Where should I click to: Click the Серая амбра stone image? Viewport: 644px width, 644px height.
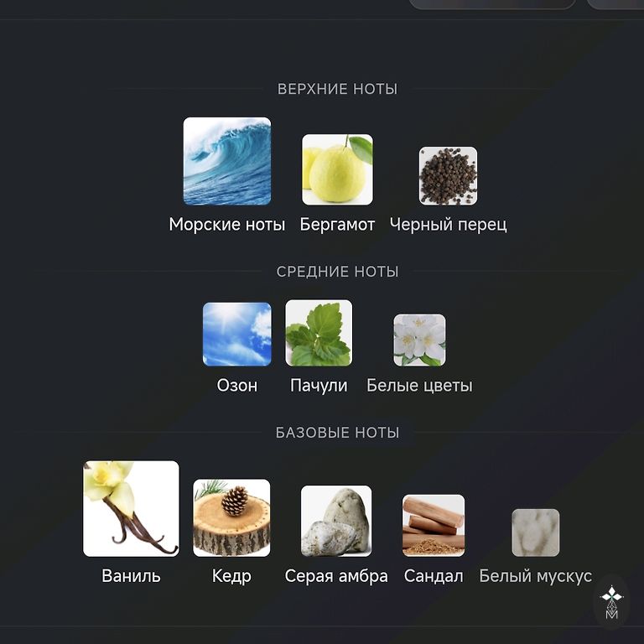click(336, 521)
